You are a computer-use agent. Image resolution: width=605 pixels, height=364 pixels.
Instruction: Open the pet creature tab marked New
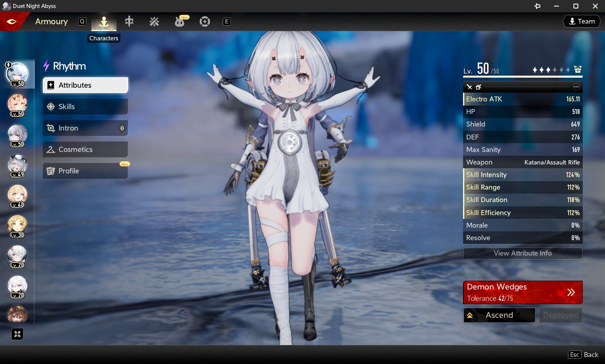(x=180, y=21)
